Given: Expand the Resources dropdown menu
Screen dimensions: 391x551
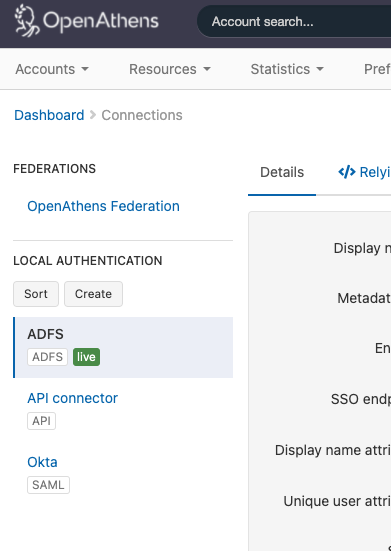Looking at the screenshot, I should (x=170, y=69).
